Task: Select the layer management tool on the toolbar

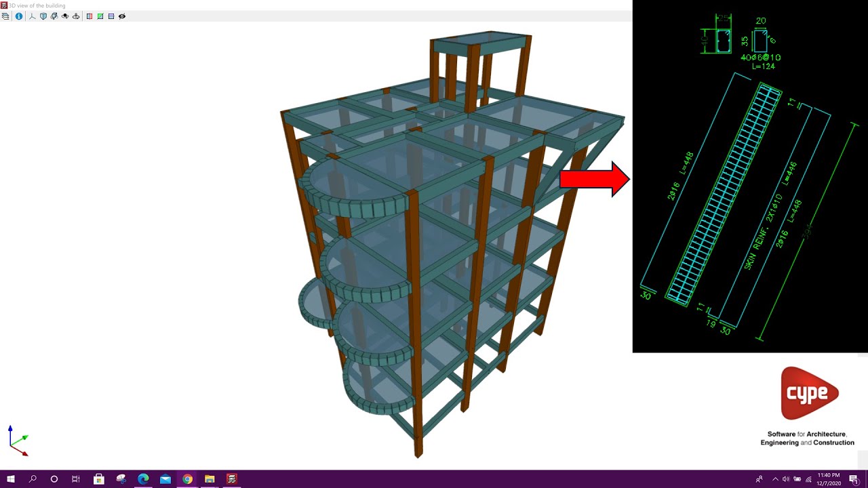Action: 5,16
